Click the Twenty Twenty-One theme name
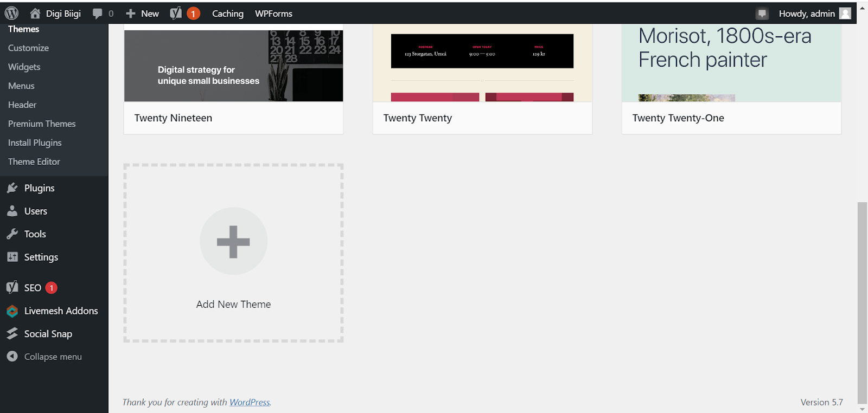This screenshot has height=413, width=868. tap(678, 118)
